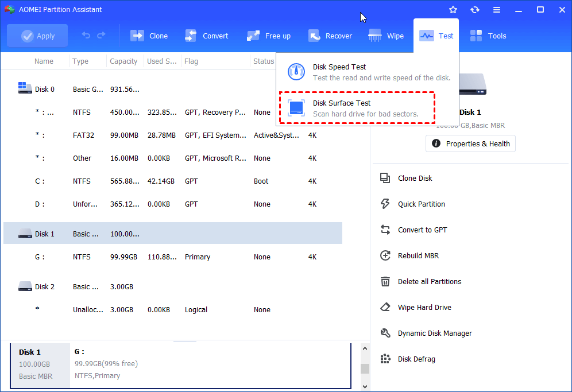
Task: Select Wipe Hard Drive for Disk 1
Action: click(x=423, y=307)
